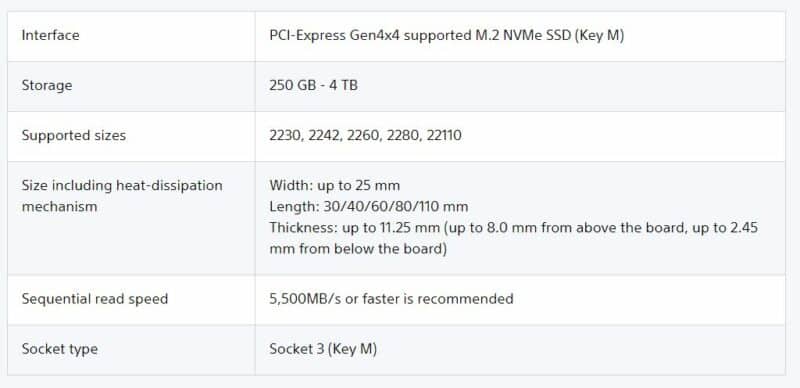The image size is (800, 388).
Task: Select the 2230, 2242, 2260 sizes list
Action: click(x=365, y=136)
